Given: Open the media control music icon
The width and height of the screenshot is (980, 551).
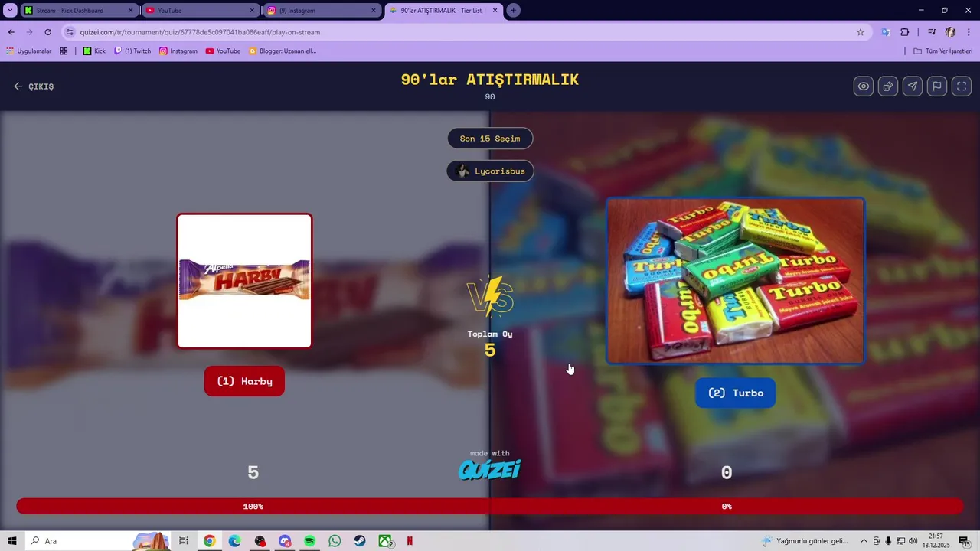Looking at the screenshot, I should (x=932, y=32).
